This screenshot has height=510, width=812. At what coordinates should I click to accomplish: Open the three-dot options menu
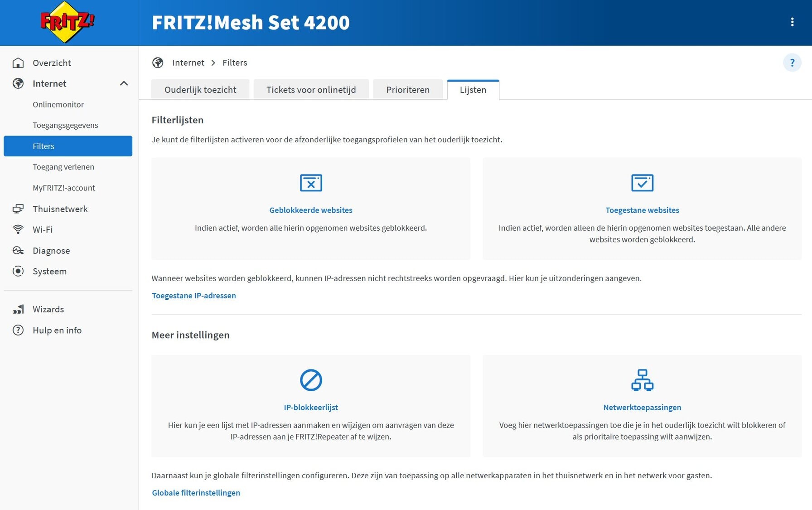tap(792, 22)
